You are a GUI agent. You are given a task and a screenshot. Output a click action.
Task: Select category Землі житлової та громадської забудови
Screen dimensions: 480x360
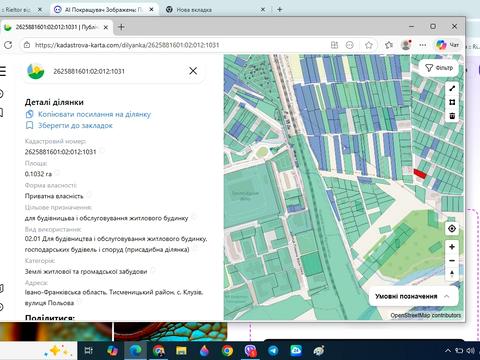pyautogui.click(x=86, y=272)
